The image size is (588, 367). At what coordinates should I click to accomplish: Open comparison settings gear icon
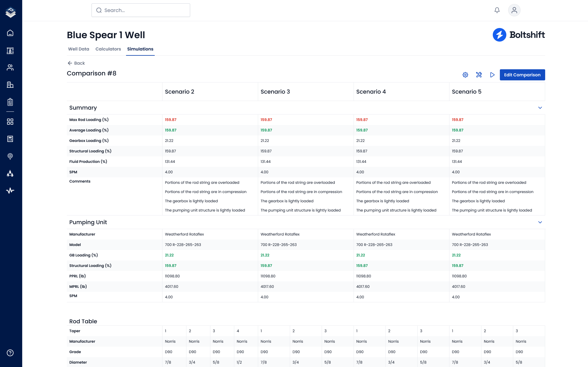465,75
